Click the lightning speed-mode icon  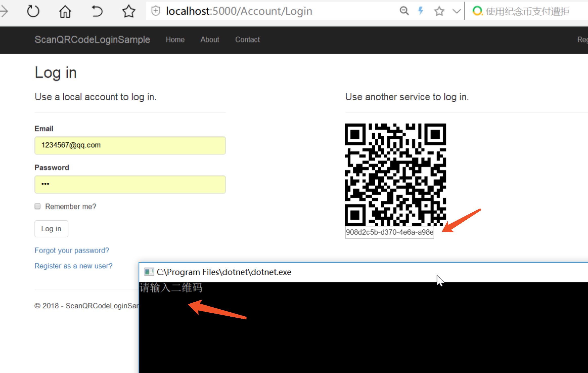pos(421,11)
